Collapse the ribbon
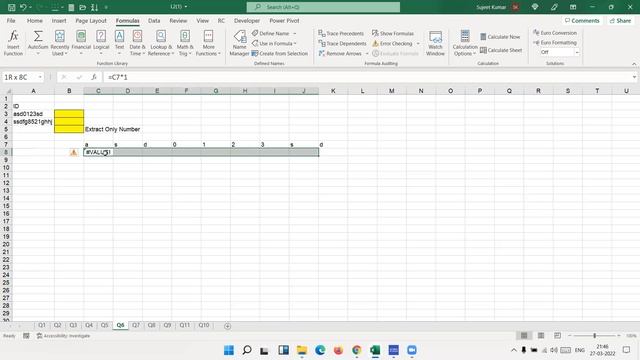 pyautogui.click(x=634, y=64)
